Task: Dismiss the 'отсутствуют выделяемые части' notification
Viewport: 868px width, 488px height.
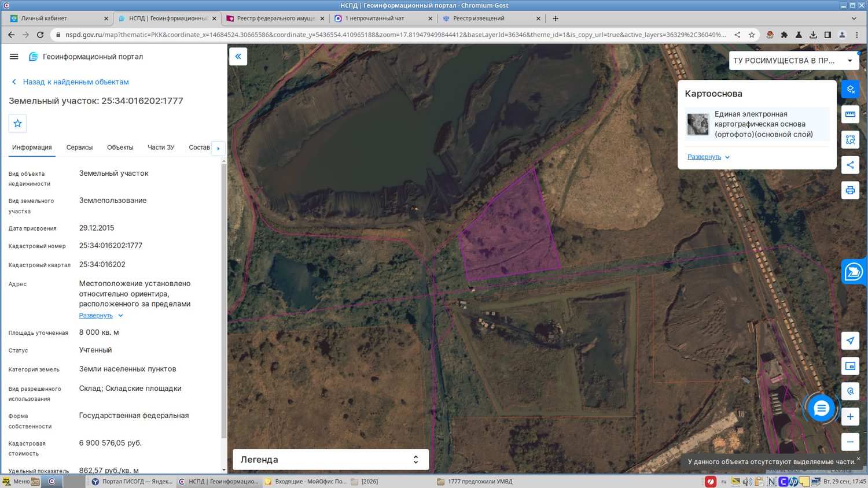Action: (x=858, y=459)
